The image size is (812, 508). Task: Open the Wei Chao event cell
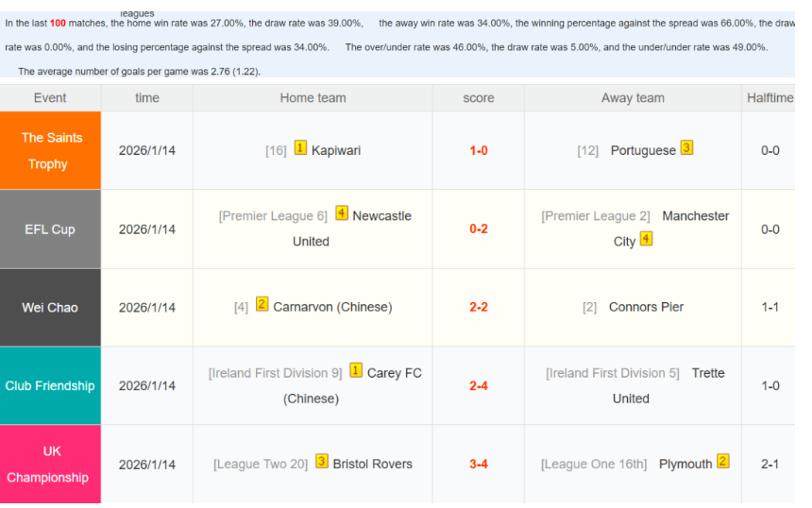50,308
